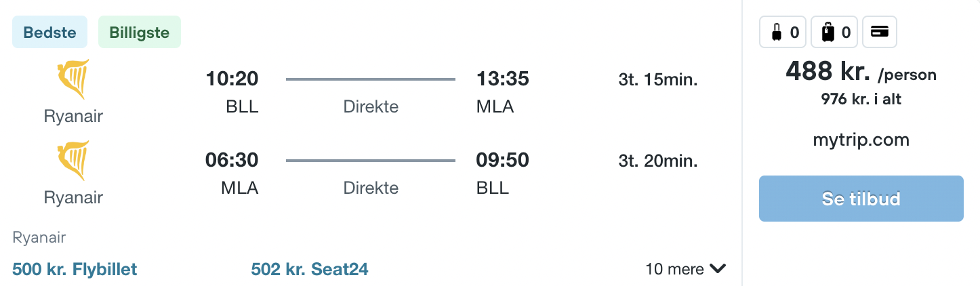Expand the 10 mere chevron arrow
The height and width of the screenshot is (286, 980).
(x=718, y=269)
